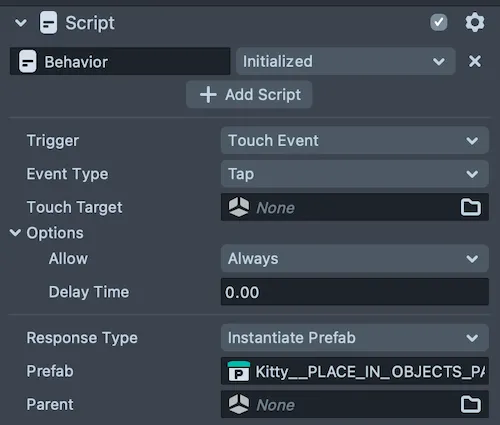
Task: Open the Trigger dropdown showing Touch Event
Action: pyautogui.click(x=355, y=140)
